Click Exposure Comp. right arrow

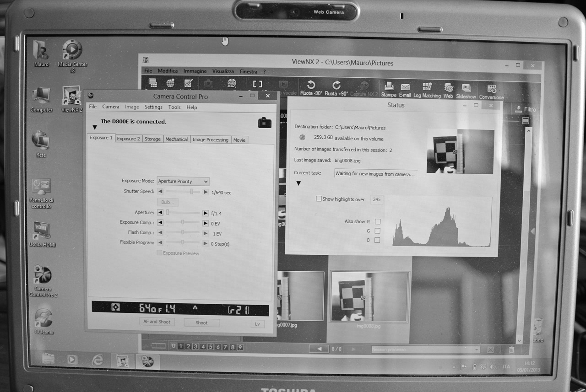point(206,223)
